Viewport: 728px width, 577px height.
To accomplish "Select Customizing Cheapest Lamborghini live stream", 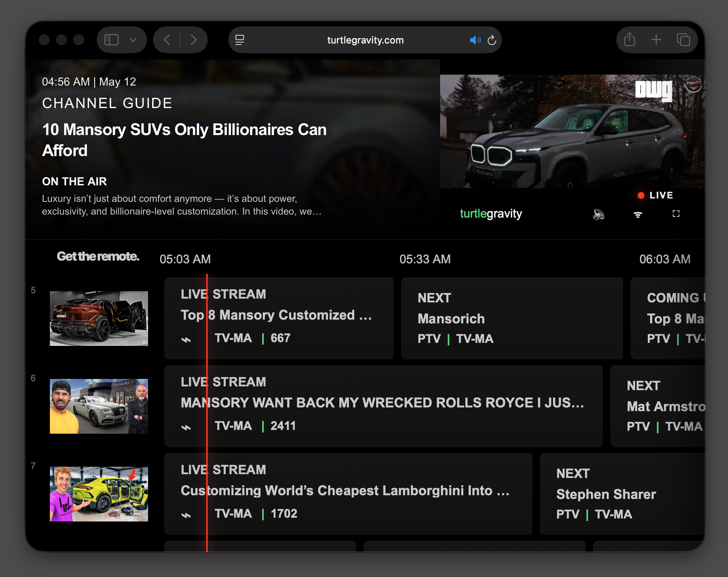I will click(348, 494).
